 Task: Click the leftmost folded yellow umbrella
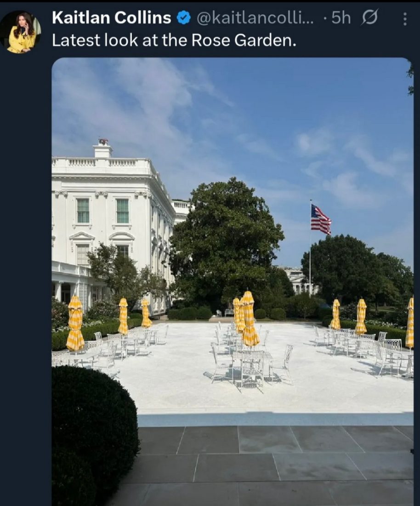tap(75, 323)
